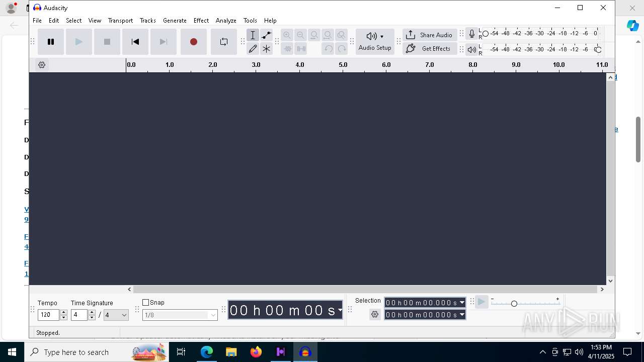This screenshot has width=644, height=362.
Task: Open the Effect menu
Action: (201, 21)
